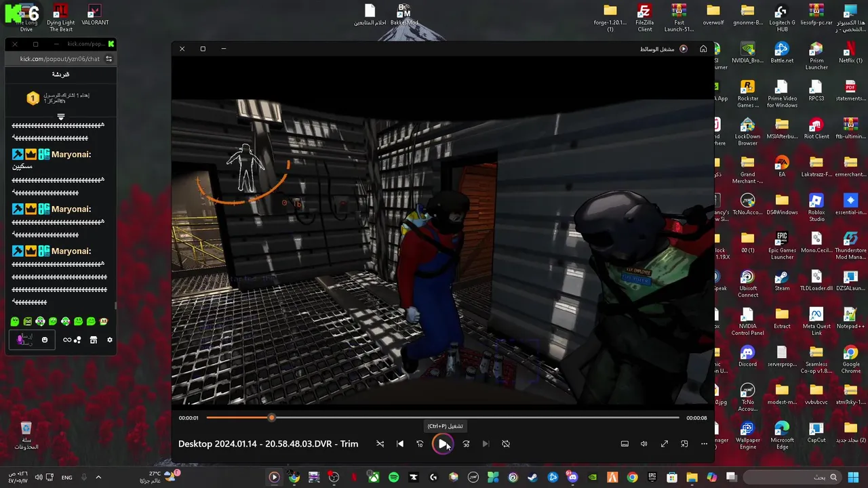Viewport: 868px width, 488px height.
Task: Expand the pinned gift notice chevron in chat
Action: pyautogui.click(x=61, y=117)
